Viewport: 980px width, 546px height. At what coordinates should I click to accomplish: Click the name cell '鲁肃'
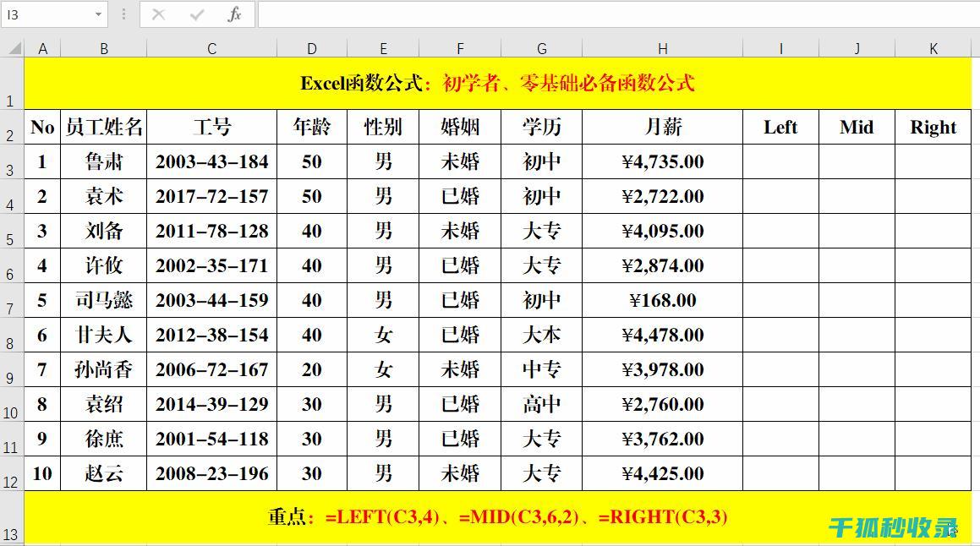(x=104, y=161)
